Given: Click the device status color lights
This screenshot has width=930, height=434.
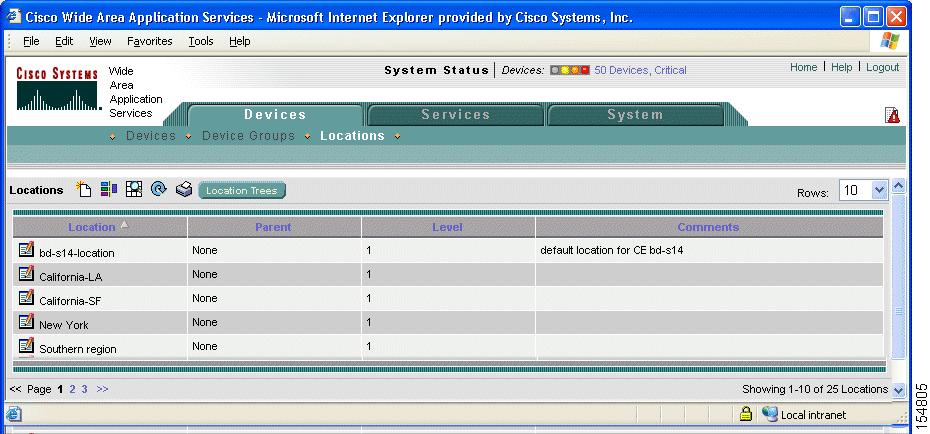Looking at the screenshot, I should (569, 70).
